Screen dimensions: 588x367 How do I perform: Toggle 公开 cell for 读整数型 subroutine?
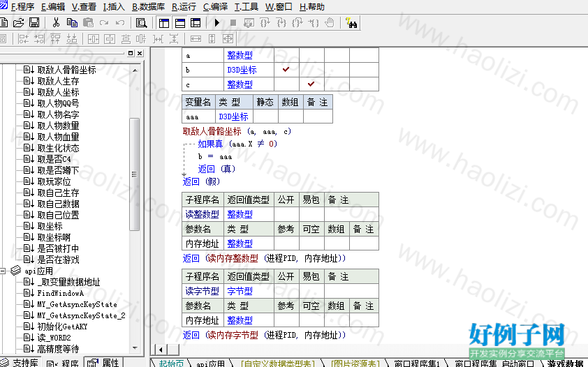click(286, 214)
